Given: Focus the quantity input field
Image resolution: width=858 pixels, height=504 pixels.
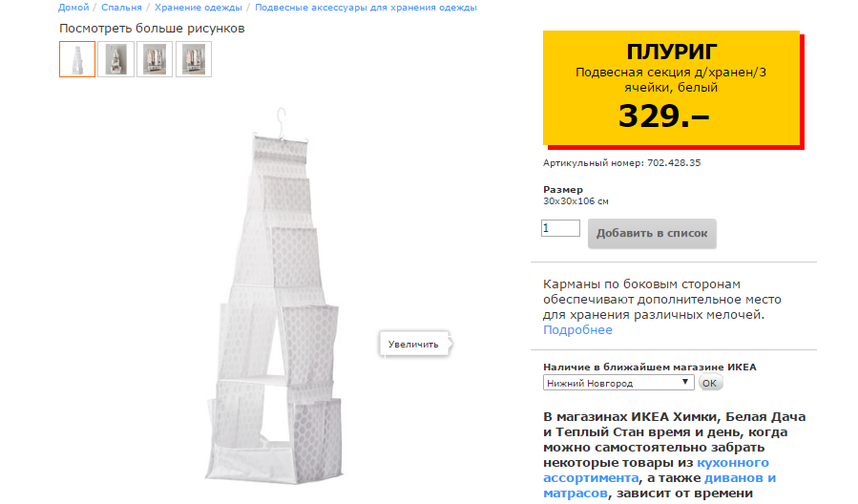Looking at the screenshot, I should (560, 228).
